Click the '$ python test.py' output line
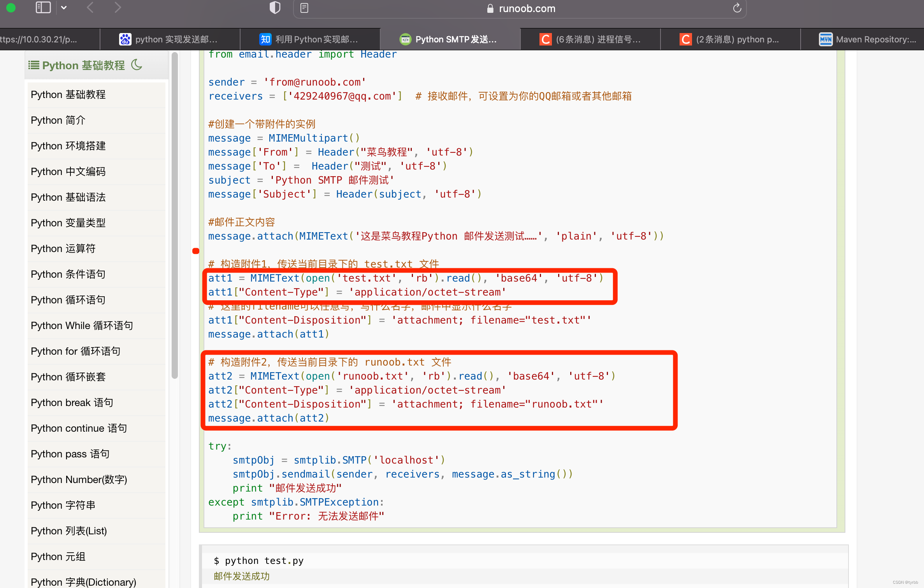The width and height of the screenshot is (924, 588). tap(258, 560)
